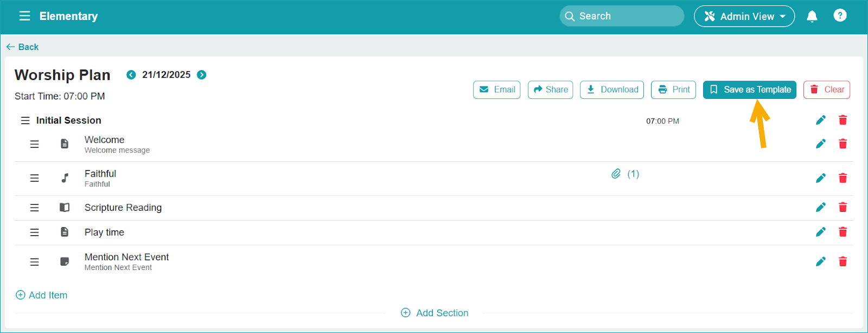
Task: Open the help question mark icon
Action: point(840,16)
